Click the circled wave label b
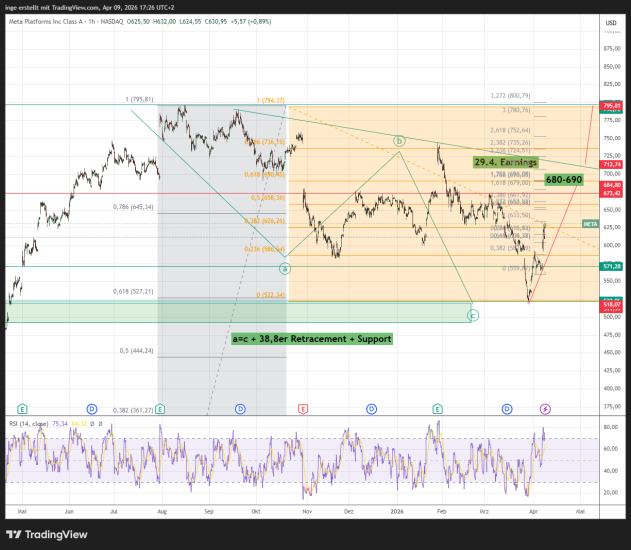631x550 pixels. pos(399,141)
